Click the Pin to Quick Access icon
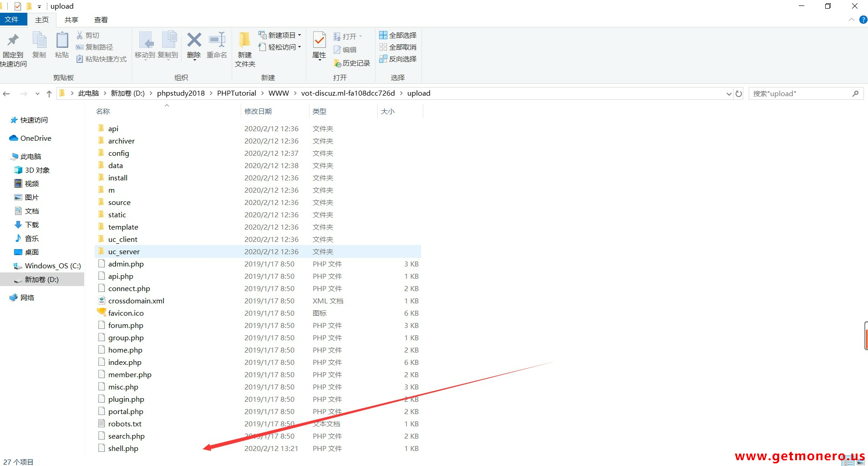 pyautogui.click(x=13, y=41)
